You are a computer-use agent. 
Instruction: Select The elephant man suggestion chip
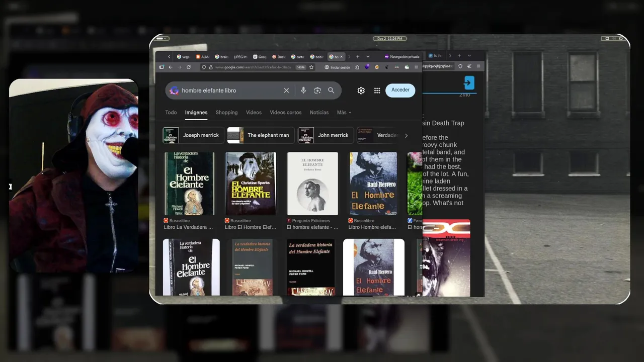coord(261,135)
